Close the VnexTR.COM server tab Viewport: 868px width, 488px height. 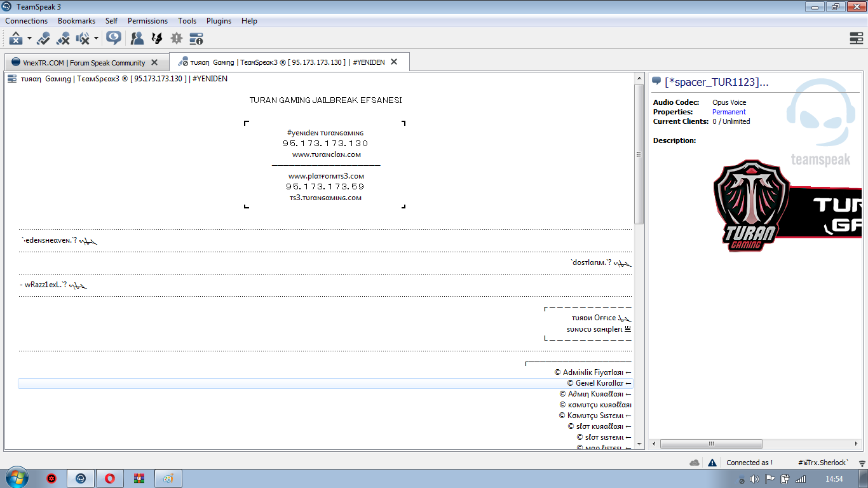(x=156, y=62)
